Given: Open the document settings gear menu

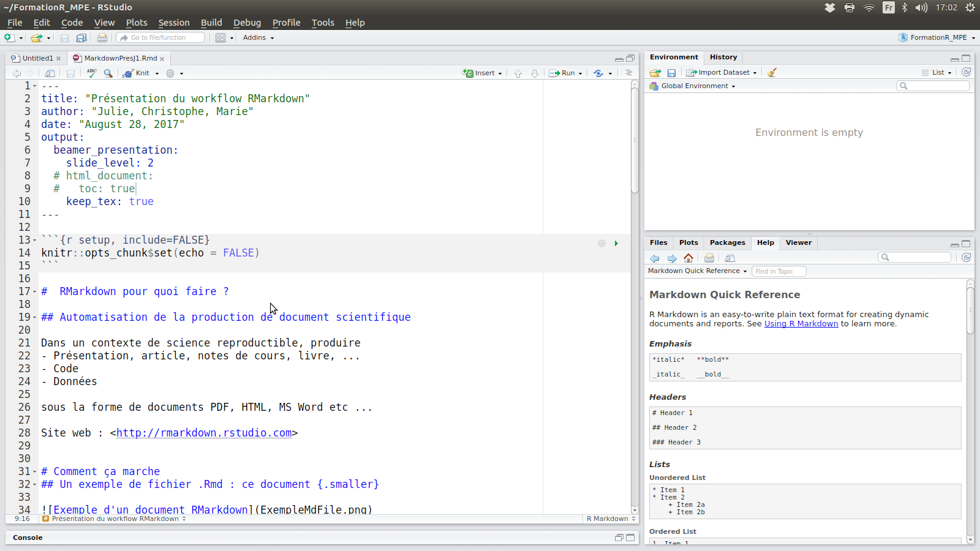Looking at the screenshot, I should click(170, 73).
